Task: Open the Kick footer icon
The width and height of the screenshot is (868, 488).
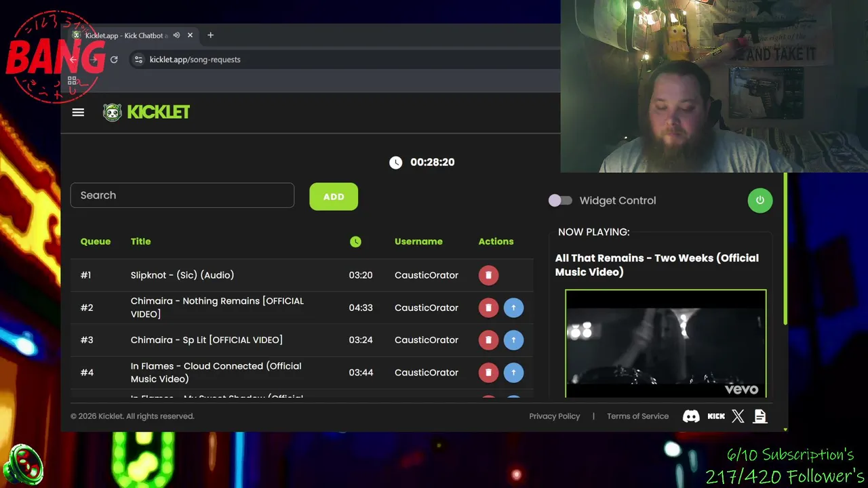Action: [x=716, y=417]
